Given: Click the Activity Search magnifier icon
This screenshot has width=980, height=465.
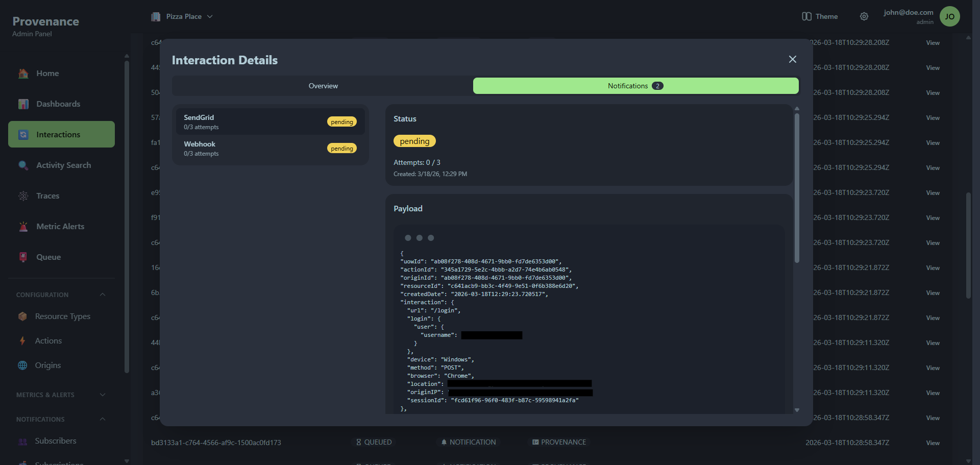Looking at the screenshot, I should point(23,165).
